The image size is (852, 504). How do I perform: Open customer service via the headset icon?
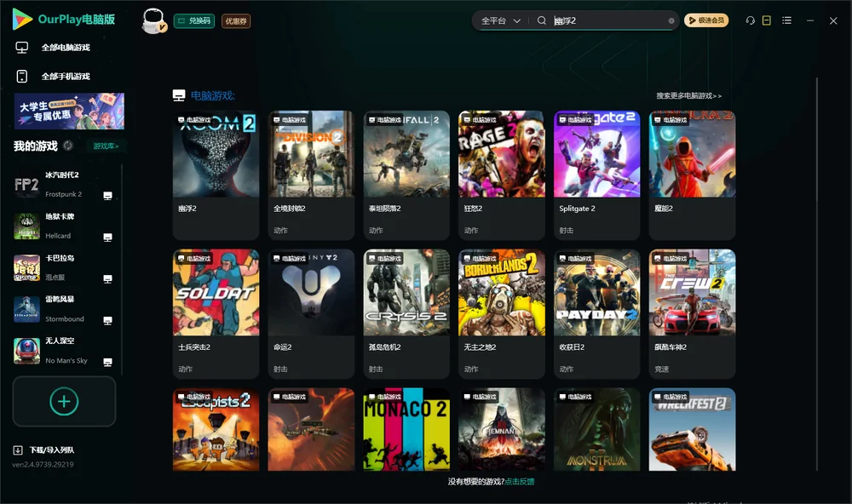point(751,20)
